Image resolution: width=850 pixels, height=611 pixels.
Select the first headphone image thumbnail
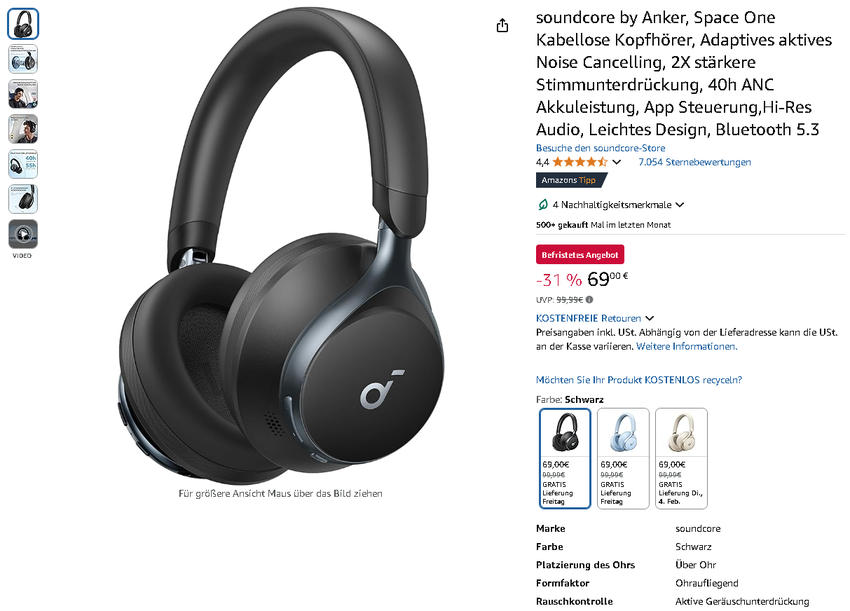click(23, 24)
